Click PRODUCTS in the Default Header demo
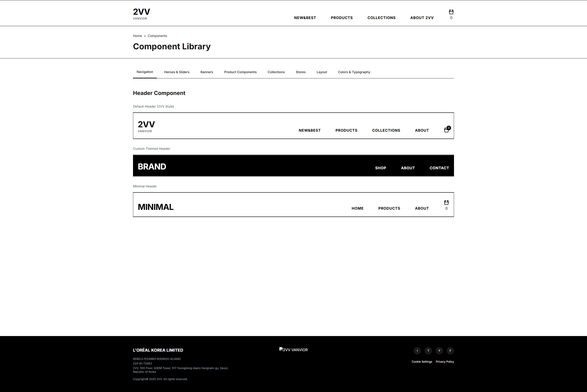This screenshot has height=392, width=587. click(x=346, y=131)
